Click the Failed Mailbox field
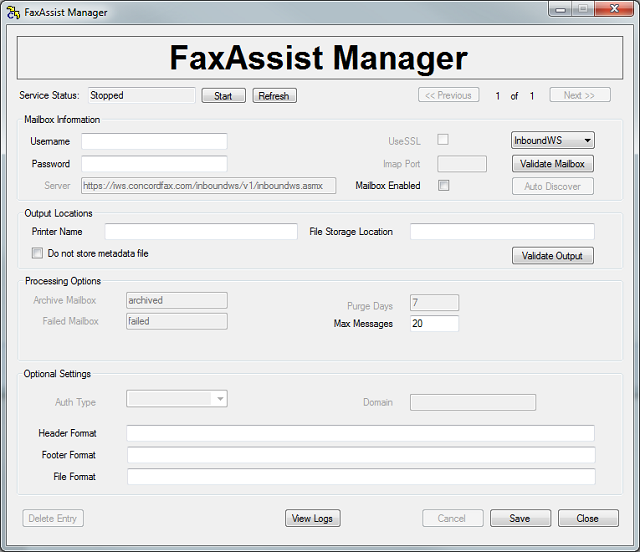Viewport: 640px width, 552px height. (x=177, y=321)
